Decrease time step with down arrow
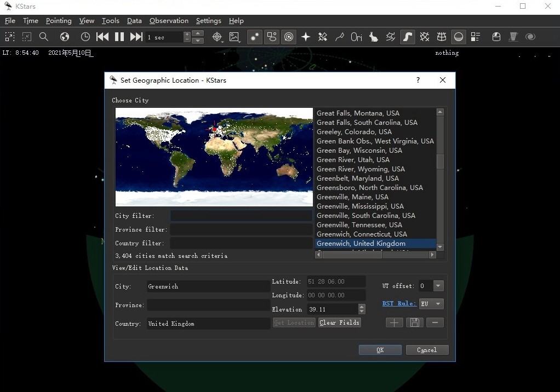 click(x=198, y=41)
